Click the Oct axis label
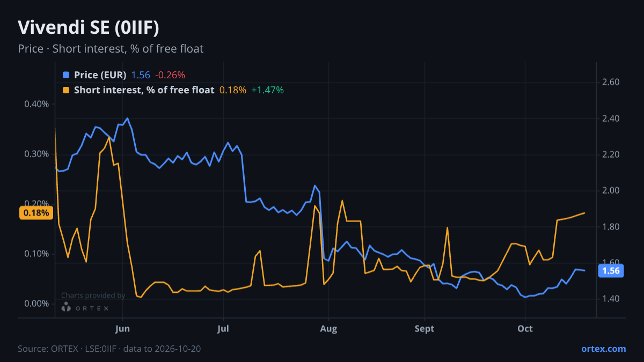 coord(525,328)
